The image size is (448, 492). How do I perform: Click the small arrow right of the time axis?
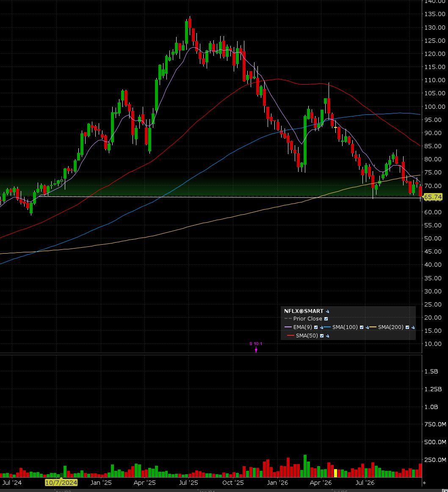(x=424, y=483)
